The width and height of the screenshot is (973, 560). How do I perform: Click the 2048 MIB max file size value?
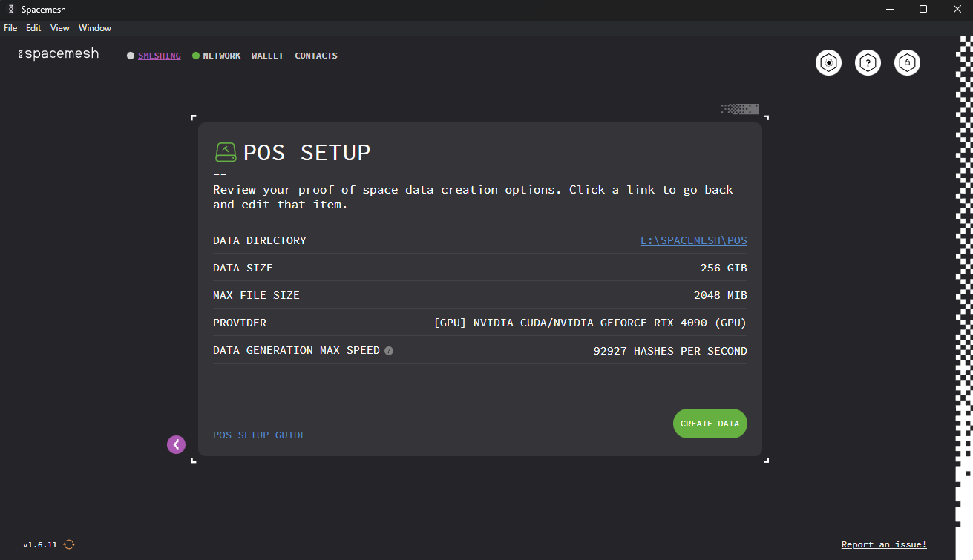[x=721, y=295]
